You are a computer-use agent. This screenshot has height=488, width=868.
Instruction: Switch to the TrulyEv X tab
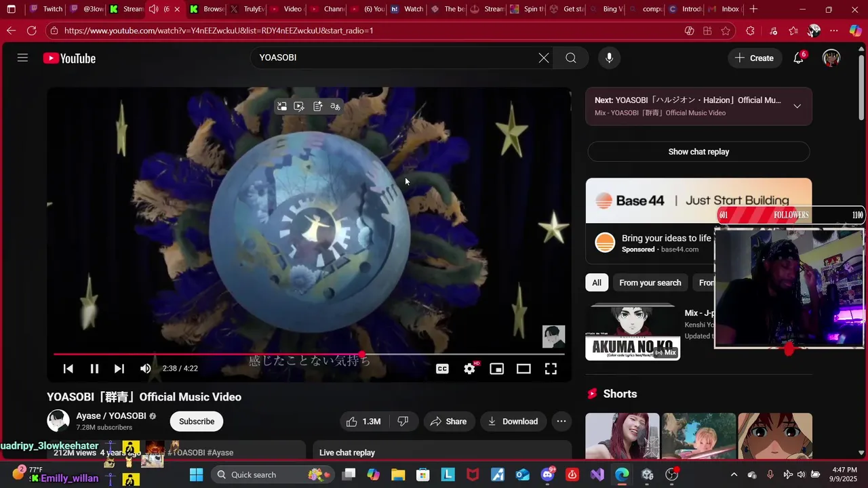point(247,9)
